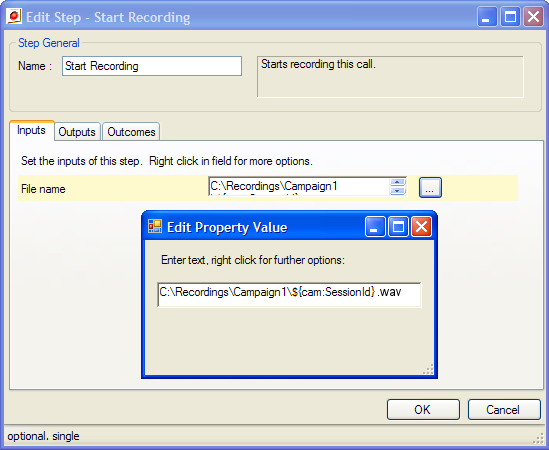Screen dimensions: 549x450
Task: Maximize the Edit Property Value dialog
Action: pyautogui.click(x=398, y=227)
